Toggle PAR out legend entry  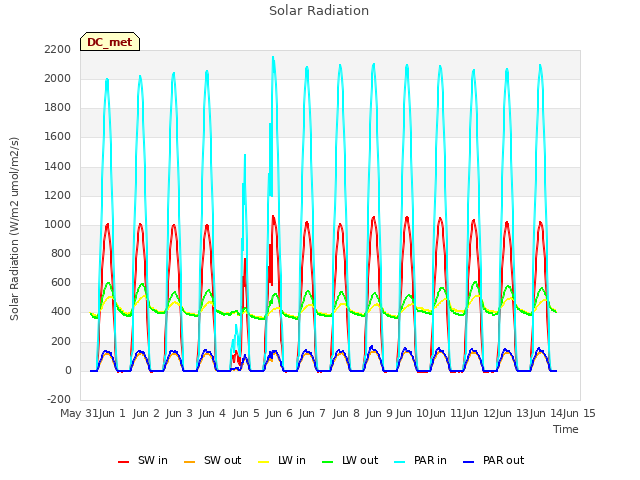[493, 460]
